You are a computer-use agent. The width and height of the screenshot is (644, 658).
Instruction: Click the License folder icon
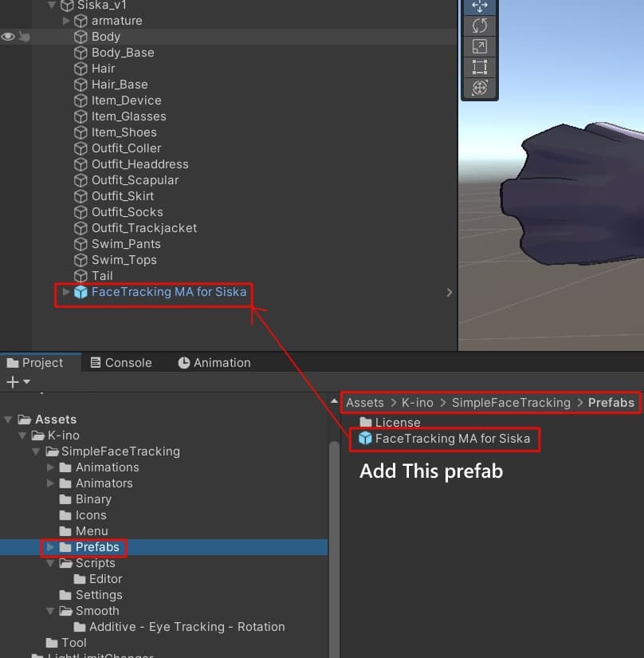[x=366, y=423]
